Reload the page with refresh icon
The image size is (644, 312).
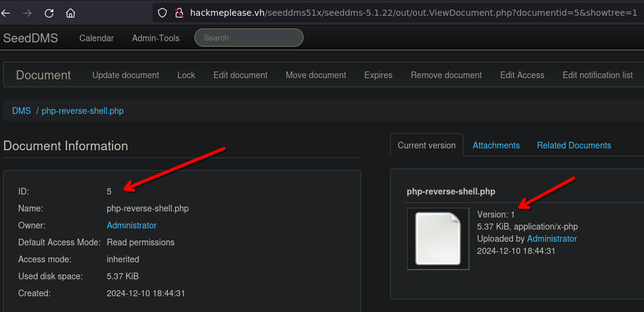(49, 13)
